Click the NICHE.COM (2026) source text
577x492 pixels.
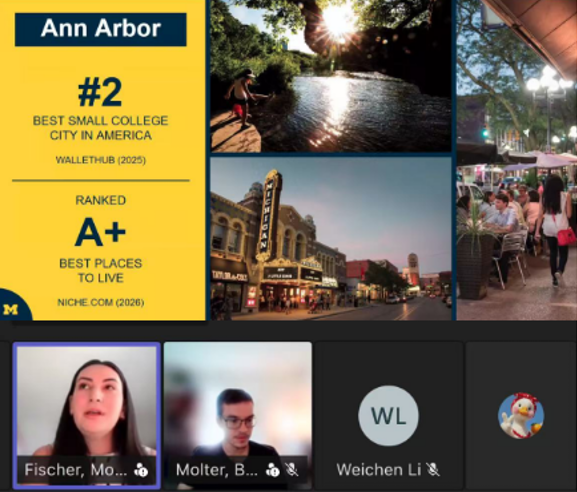click(x=101, y=302)
